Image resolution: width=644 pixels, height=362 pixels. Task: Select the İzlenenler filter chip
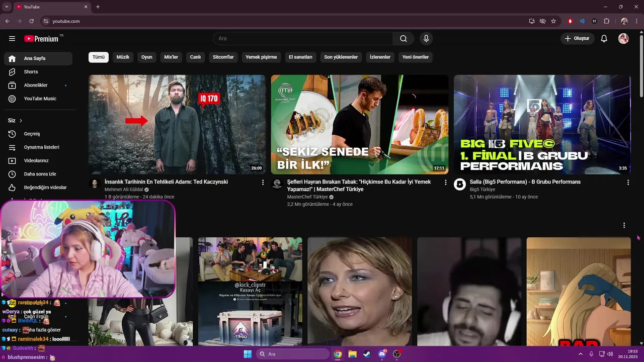(x=380, y=57)
